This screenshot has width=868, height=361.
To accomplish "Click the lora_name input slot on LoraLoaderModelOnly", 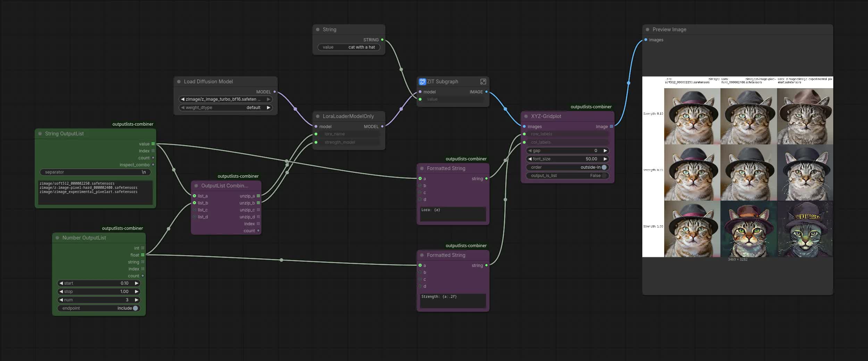I will [316, 134].
